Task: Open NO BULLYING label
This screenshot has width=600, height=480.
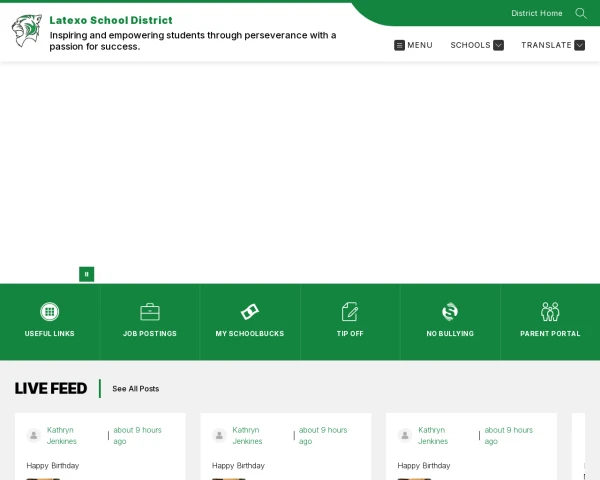Action: (x=450, y=333)
